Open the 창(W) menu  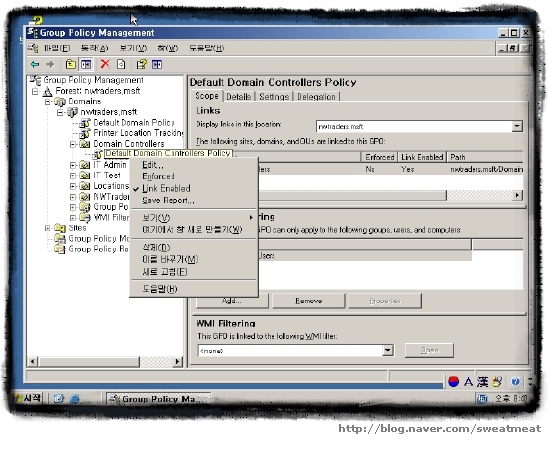click(168, 48)
